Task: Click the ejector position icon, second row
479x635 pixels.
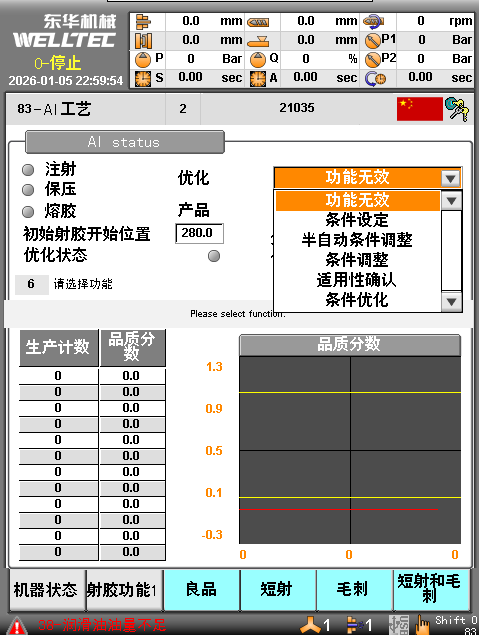Action: [143, 40]
